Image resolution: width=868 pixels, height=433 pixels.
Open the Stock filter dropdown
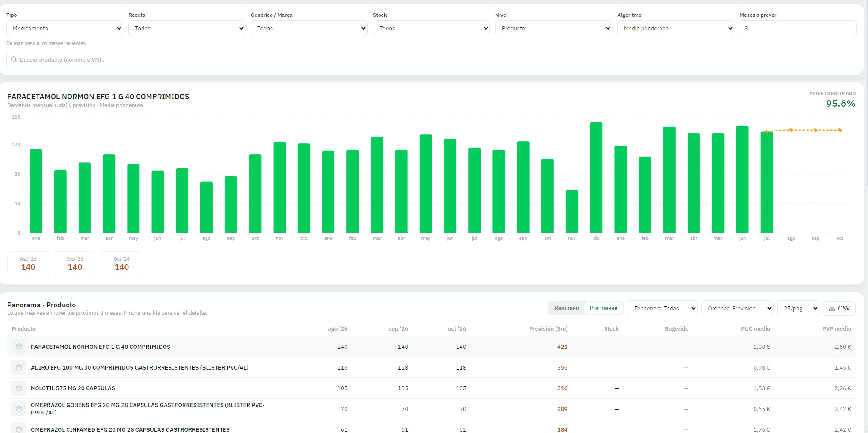431,28
